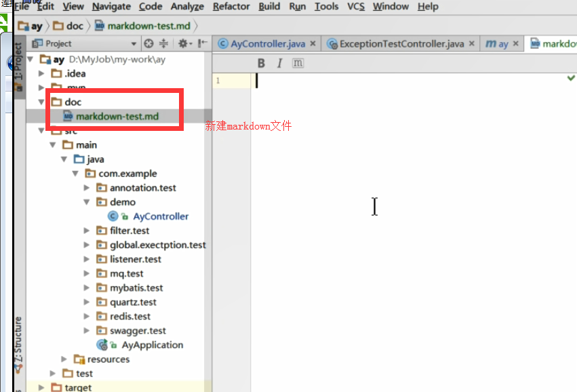Collapse the java source folder

(x=64, y=159)
